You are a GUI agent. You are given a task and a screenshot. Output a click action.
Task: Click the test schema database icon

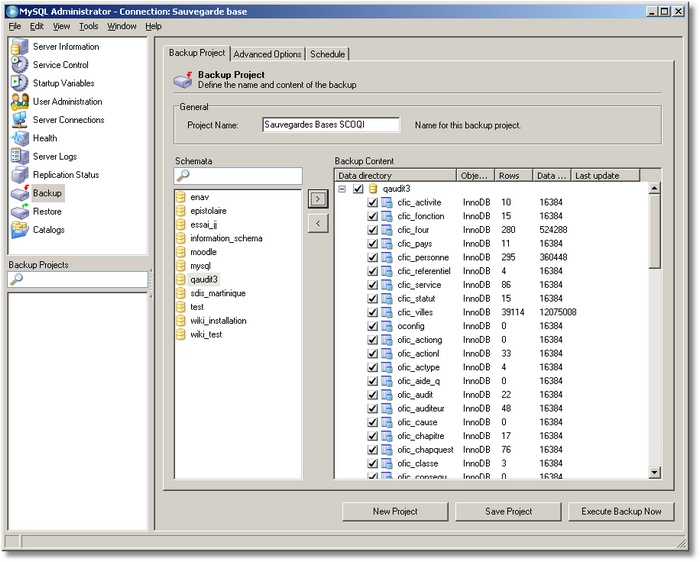coord(181,307)
